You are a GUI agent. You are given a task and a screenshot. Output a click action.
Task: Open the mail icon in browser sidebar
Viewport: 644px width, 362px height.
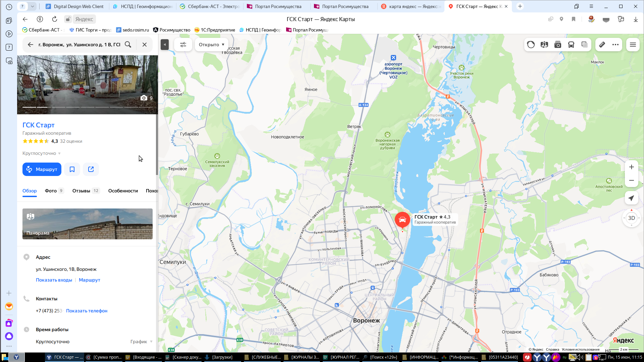[9, 306]
